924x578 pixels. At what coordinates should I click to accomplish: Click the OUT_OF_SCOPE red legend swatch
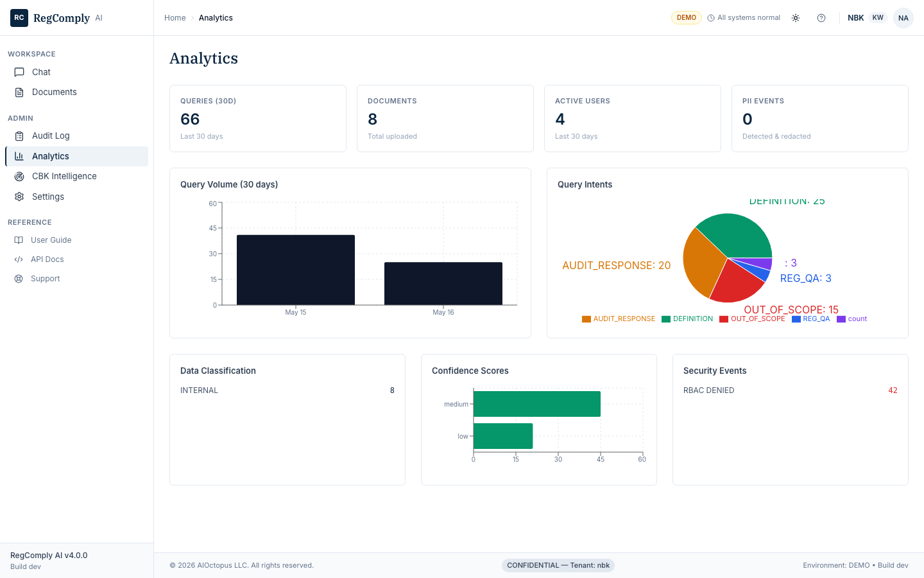point(724,319)
